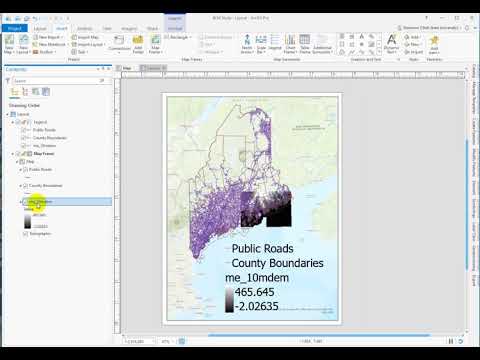Insert a Chart Frame element
Screen dimensions: 480x360
point(290,44)
